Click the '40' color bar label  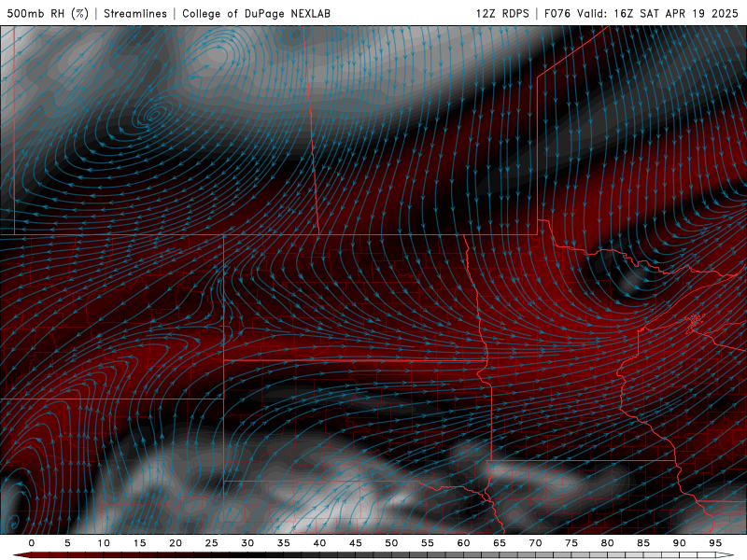[x=319, y=543]
